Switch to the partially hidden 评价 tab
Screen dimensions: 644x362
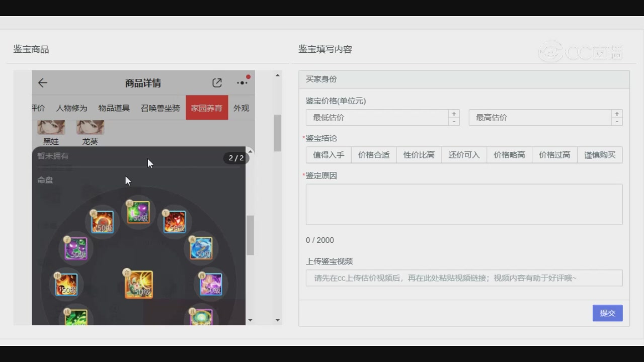coord(38,108)
